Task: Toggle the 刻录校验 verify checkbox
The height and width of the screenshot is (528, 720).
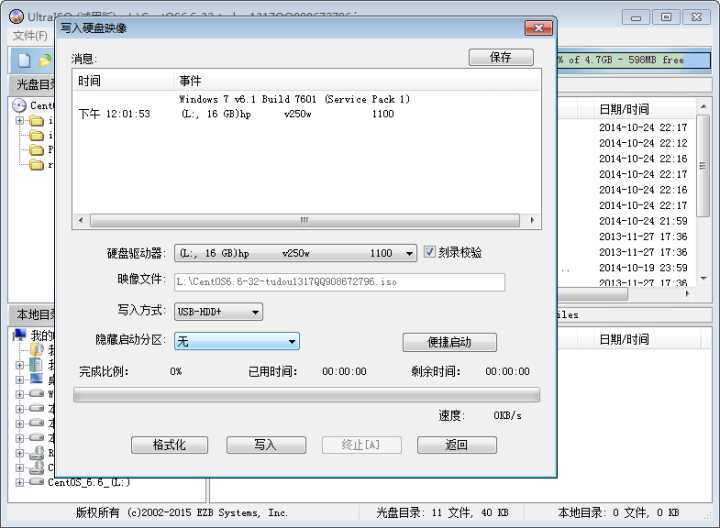Action: tap(431, 253)
